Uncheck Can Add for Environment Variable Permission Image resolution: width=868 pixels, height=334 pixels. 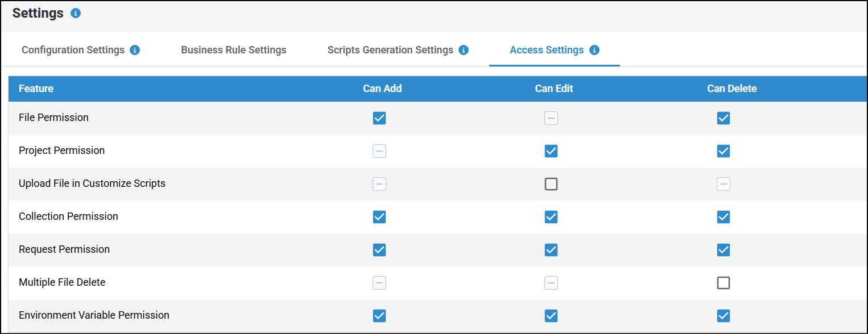coord(379,316)
